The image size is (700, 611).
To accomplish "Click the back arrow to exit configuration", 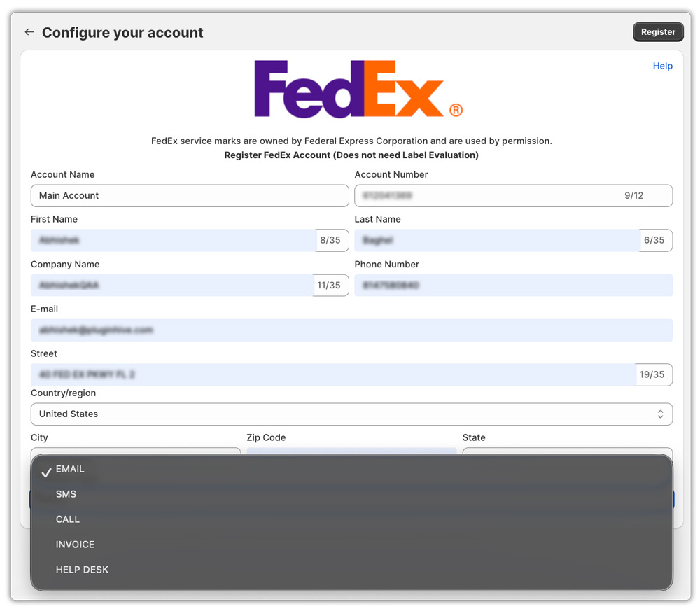I will click(x=28, y=31).
